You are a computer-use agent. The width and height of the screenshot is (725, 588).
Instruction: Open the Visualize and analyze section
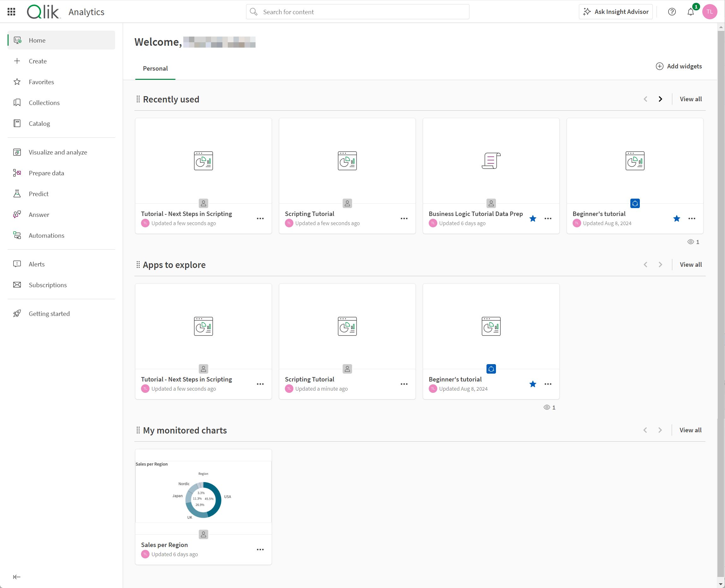(58, 152)
